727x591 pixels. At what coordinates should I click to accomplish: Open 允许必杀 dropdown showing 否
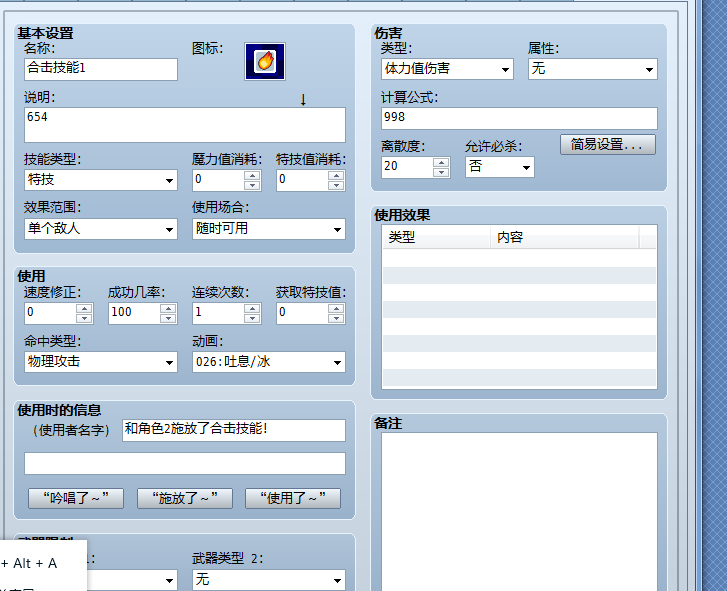coord(499,167)
